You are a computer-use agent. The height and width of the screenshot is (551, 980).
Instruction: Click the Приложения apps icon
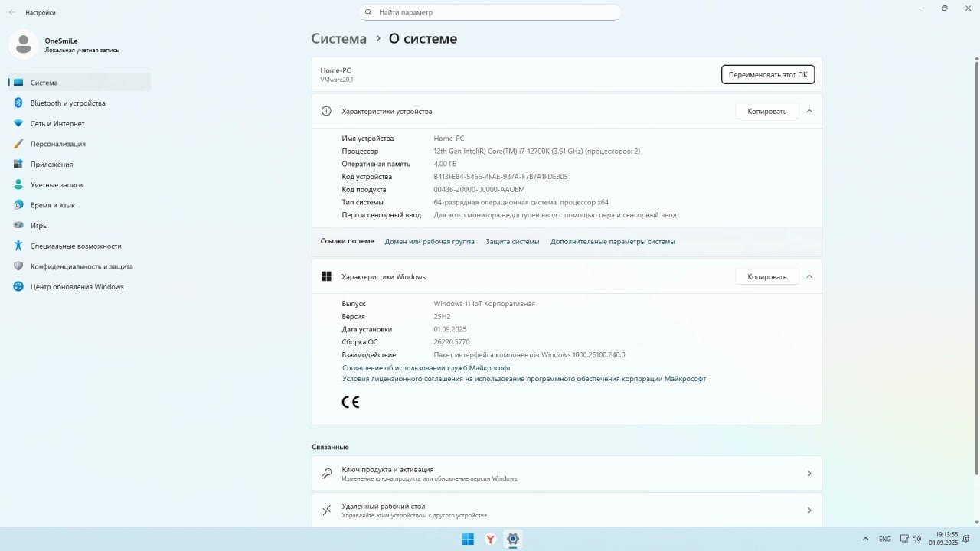(18, 164)
